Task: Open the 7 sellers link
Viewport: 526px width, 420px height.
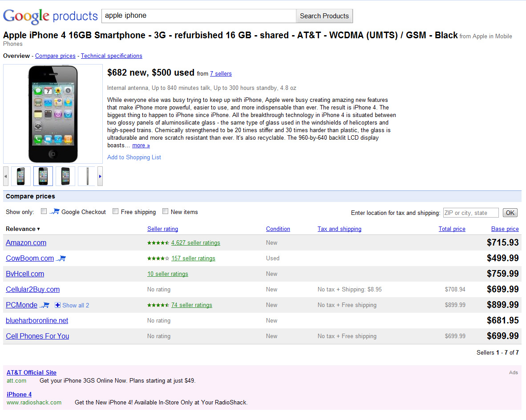Action: tap(221, 74)
